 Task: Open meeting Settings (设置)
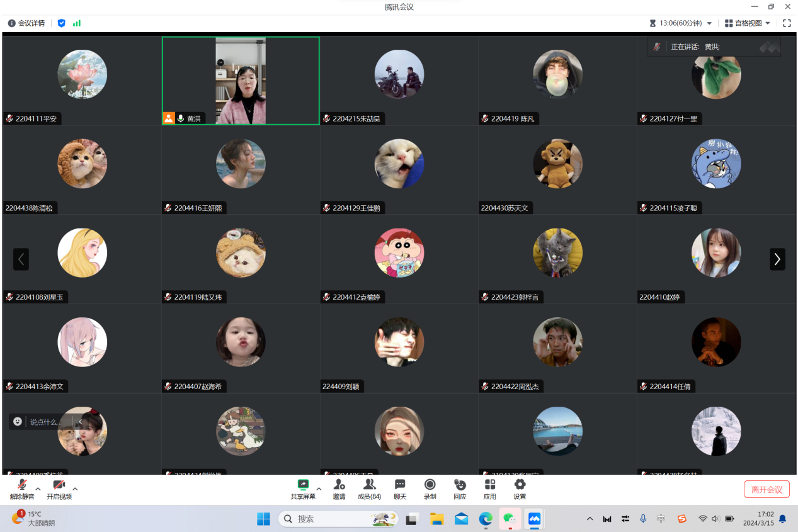pyautogui.click(x=520, y=485)
